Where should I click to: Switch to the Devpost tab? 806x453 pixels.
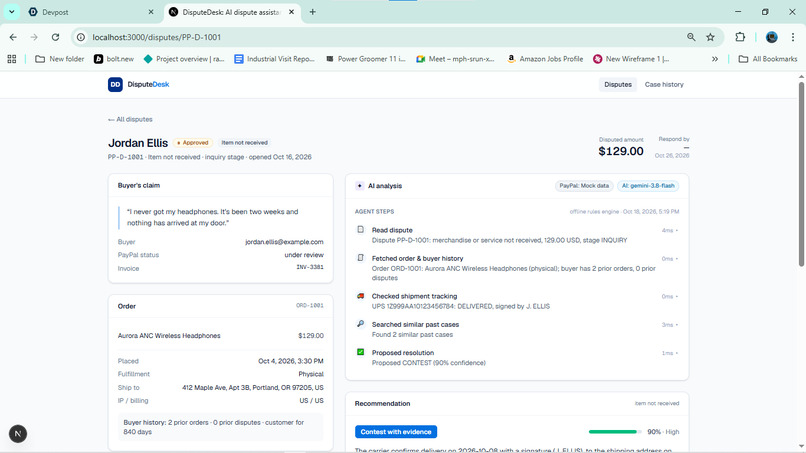coord(90,12)
